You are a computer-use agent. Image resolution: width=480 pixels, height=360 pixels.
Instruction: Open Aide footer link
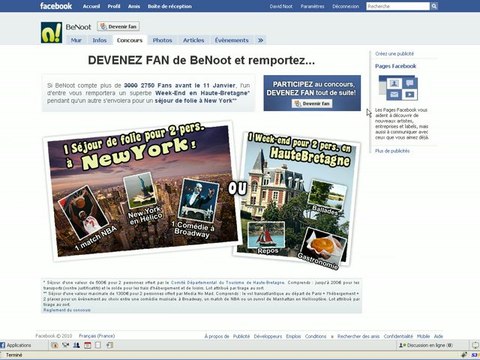(438, 336)
